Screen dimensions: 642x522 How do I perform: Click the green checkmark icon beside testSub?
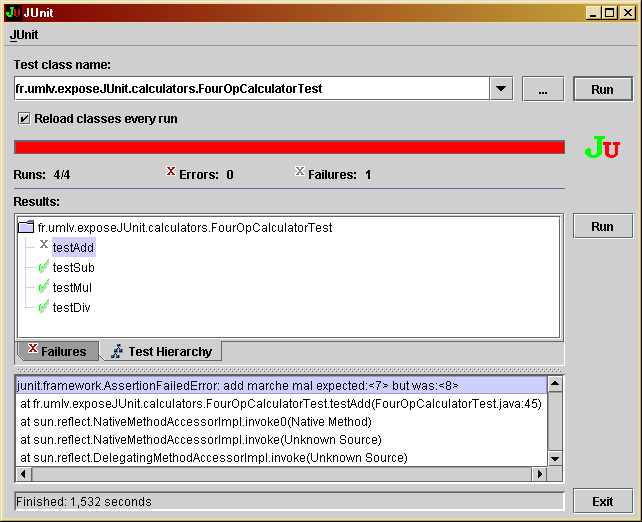pos(44,267)
